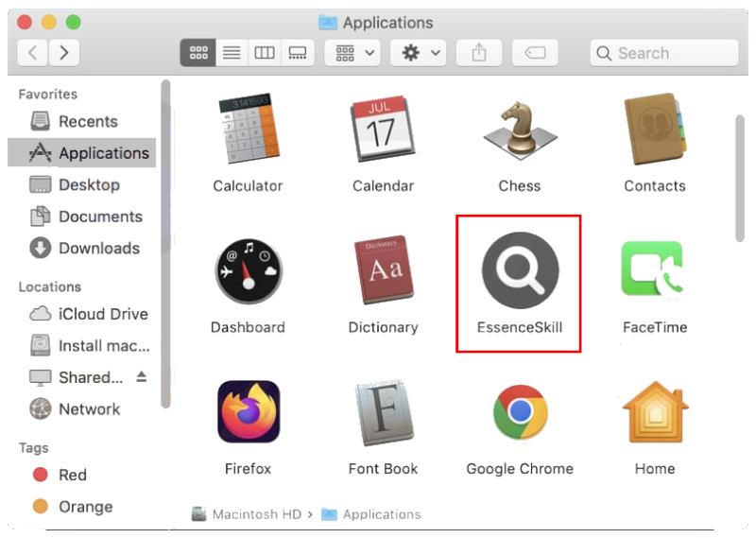Switch to gallery view
Viewport: 756px width, 538px height.
tap(298, 53)
